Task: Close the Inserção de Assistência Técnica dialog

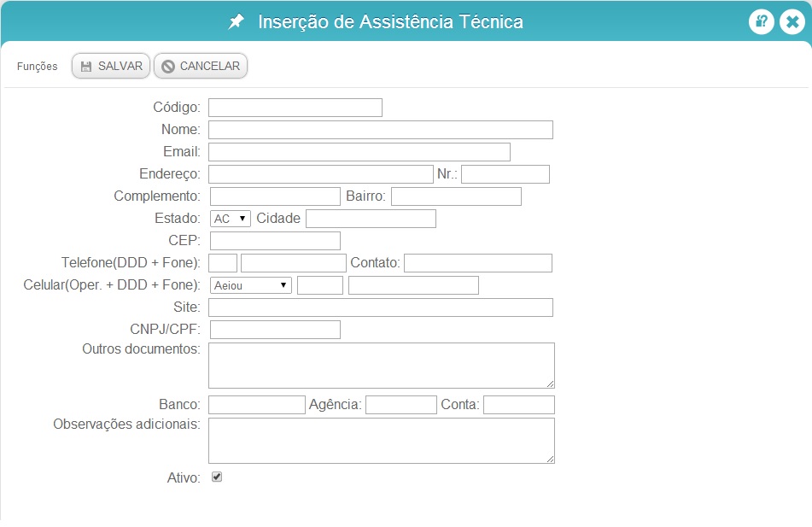Action: point(792,21)
